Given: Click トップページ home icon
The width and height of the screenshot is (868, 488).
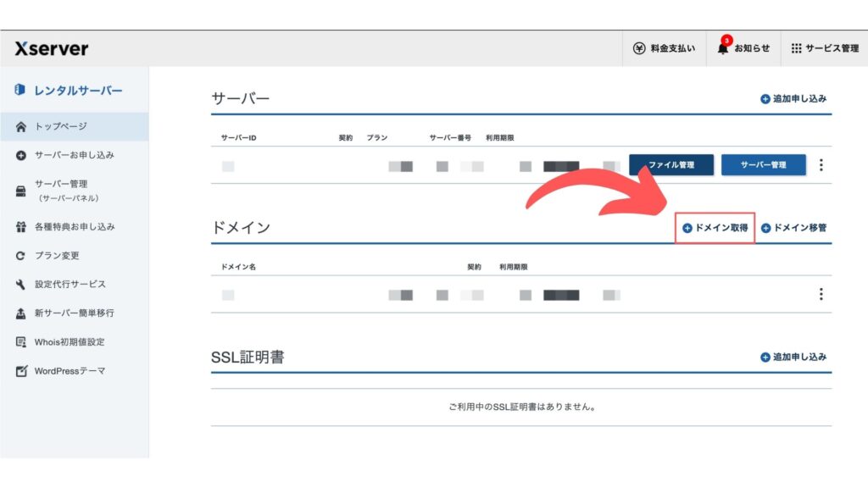Looking at the screenshot, I should [21, 127].
